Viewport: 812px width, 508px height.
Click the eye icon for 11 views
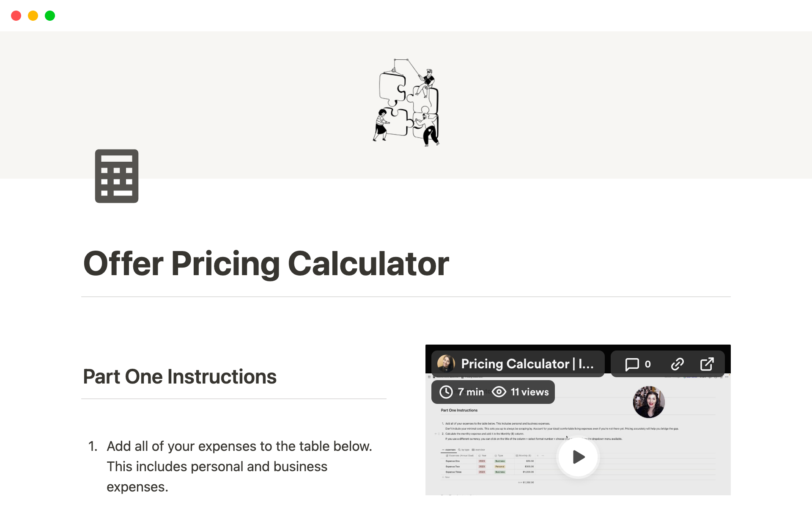click(x=499, y=392)
